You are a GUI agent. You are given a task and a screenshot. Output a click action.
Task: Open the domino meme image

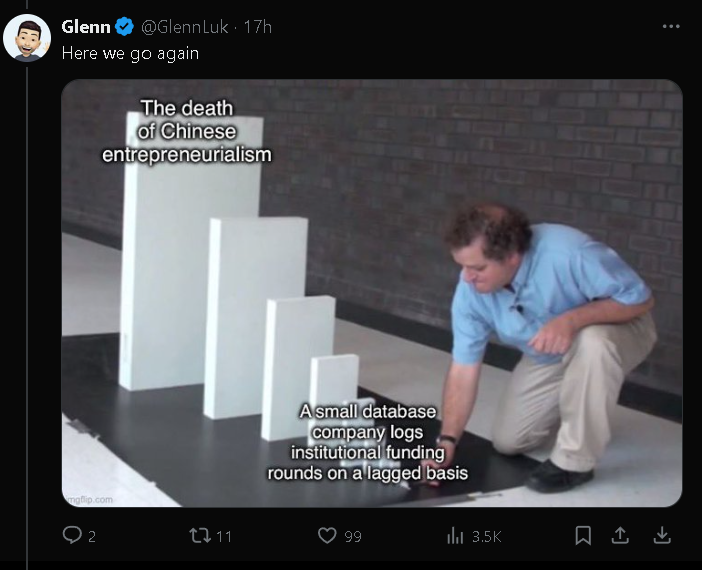(x=372, y=292)
